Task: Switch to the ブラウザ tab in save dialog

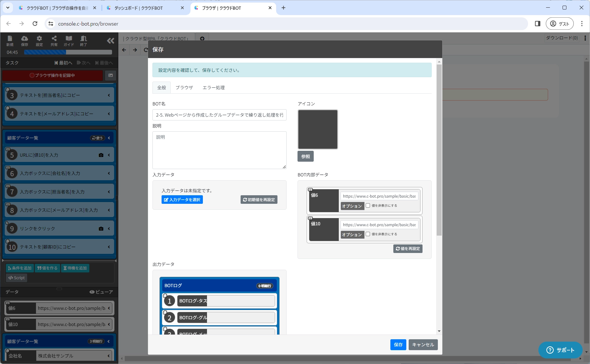Action: pyautogui.click(x=184, y=87)
